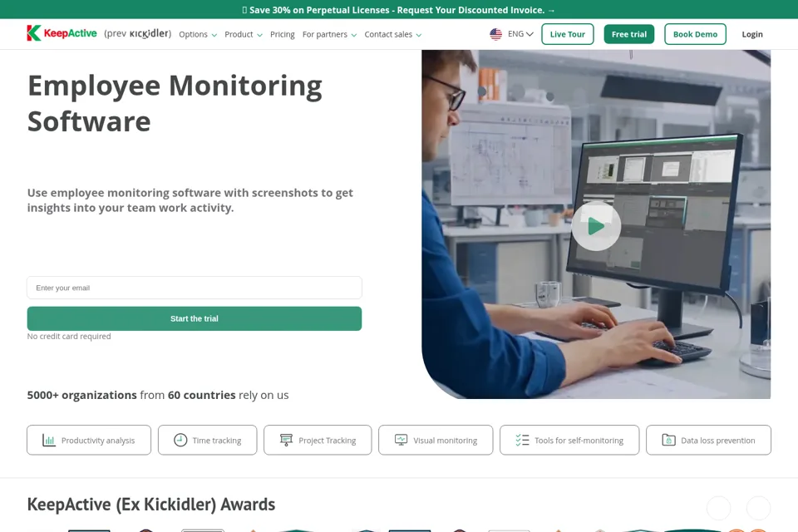Click the Enter your email field
This screenshot has height=532, width=798.
[x=195, y=288]
